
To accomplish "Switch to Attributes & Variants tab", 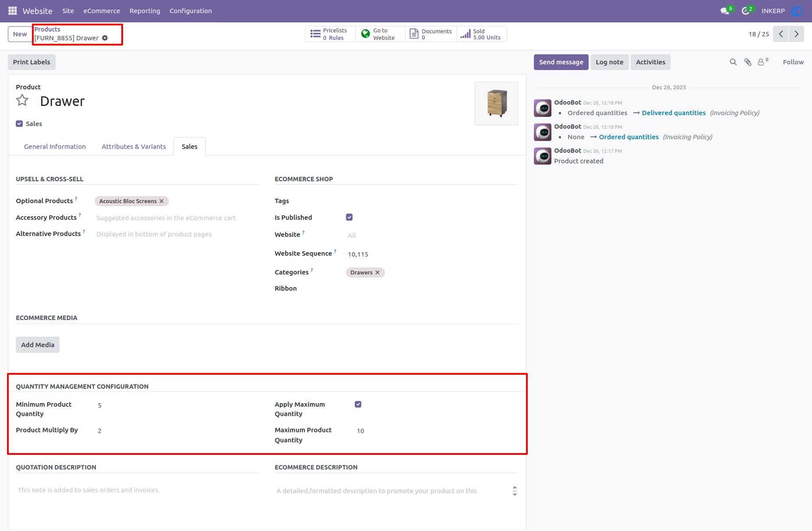I will tap(134, 147).
